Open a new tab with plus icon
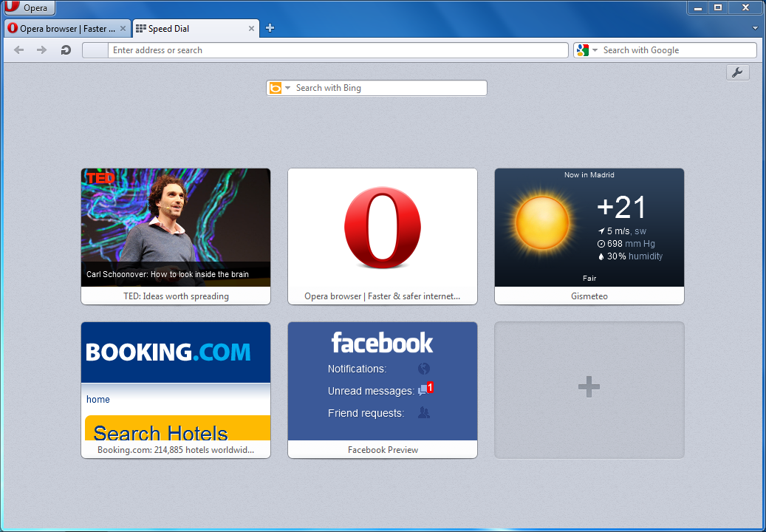 pyautogui.click(x=270, y=29)
